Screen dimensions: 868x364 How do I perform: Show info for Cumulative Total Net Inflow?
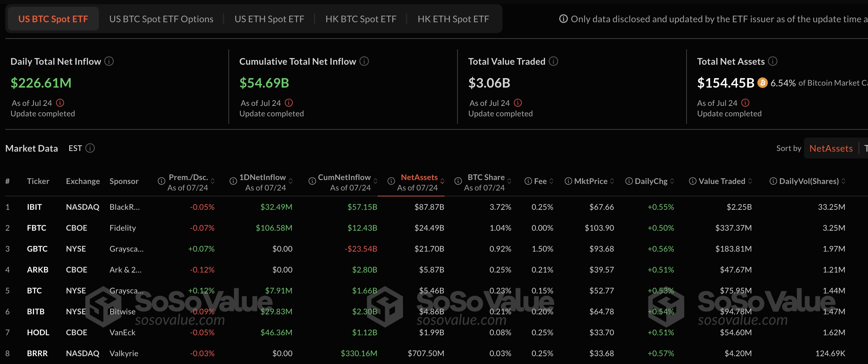click(x=364, y=61)
